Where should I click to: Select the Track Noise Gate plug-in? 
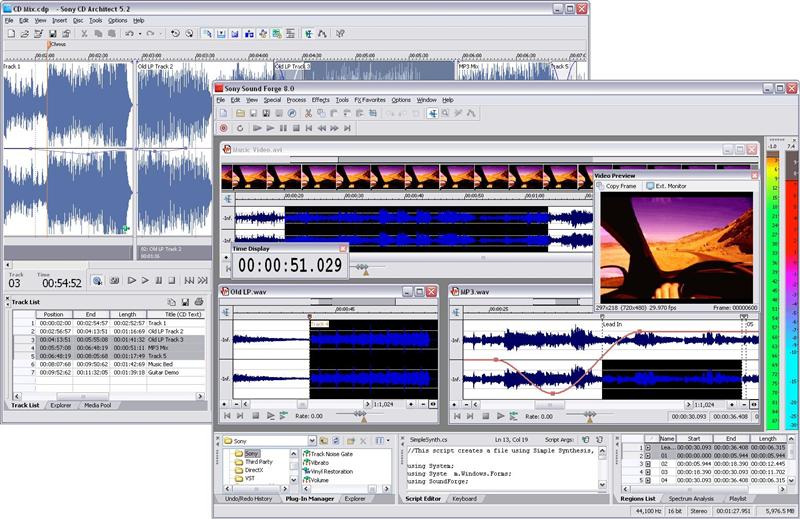(328, 454)
